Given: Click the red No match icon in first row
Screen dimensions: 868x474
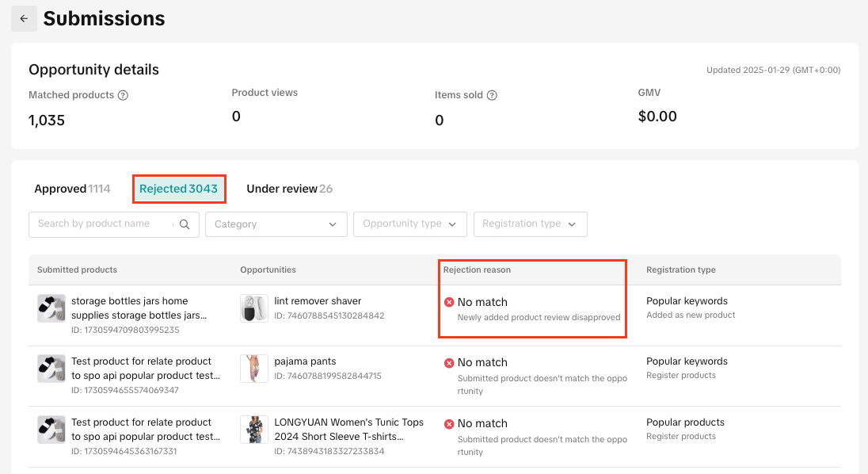Looking at the screenshot, I should [449, 302].
